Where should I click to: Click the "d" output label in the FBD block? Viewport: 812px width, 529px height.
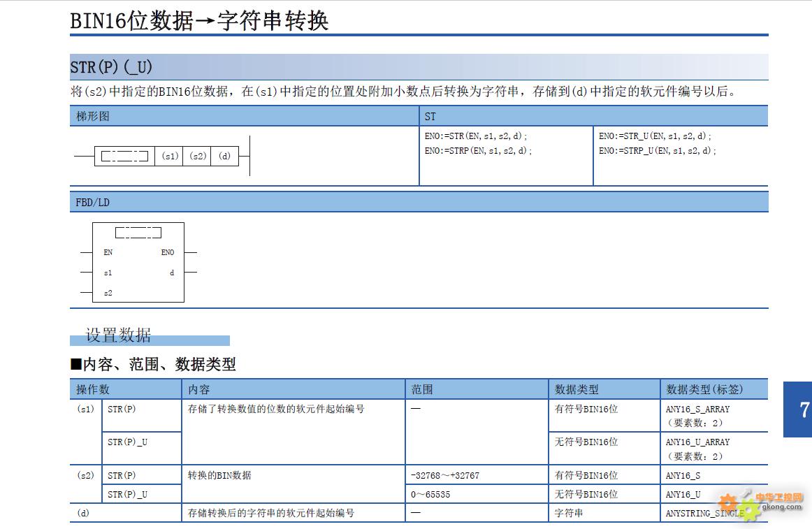click(x=172, y=273)
